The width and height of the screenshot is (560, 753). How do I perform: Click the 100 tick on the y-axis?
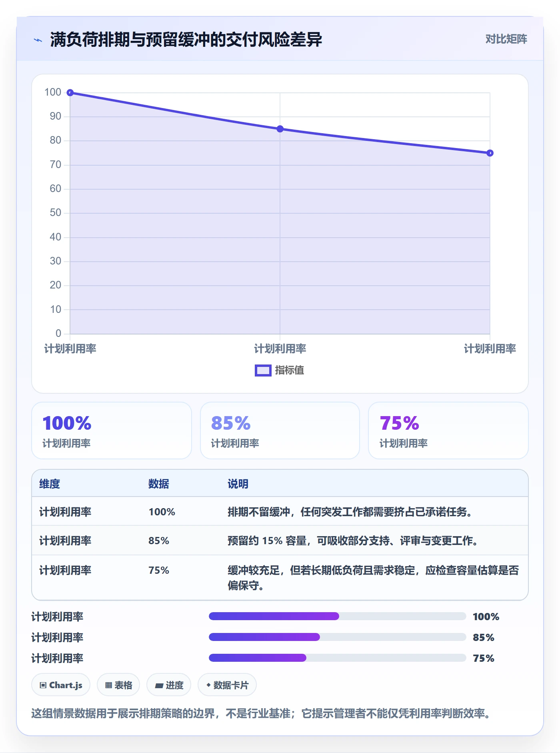coord(53,92)
